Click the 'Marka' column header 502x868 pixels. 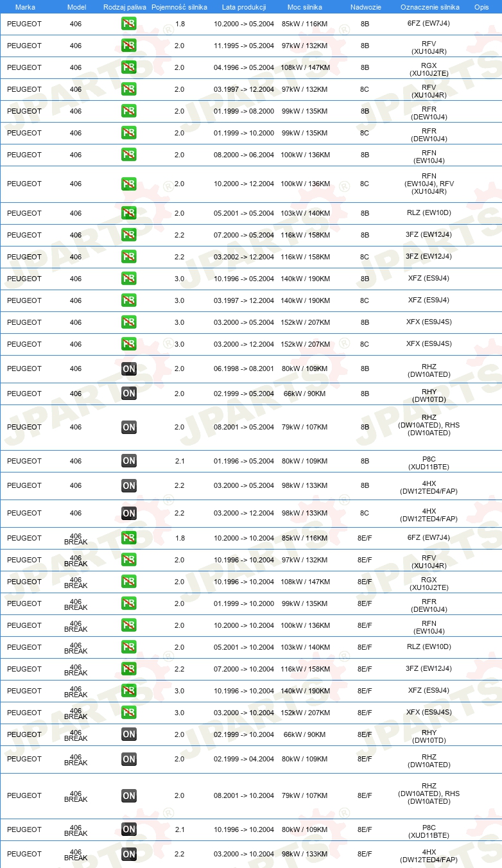(x=25, y=7)
